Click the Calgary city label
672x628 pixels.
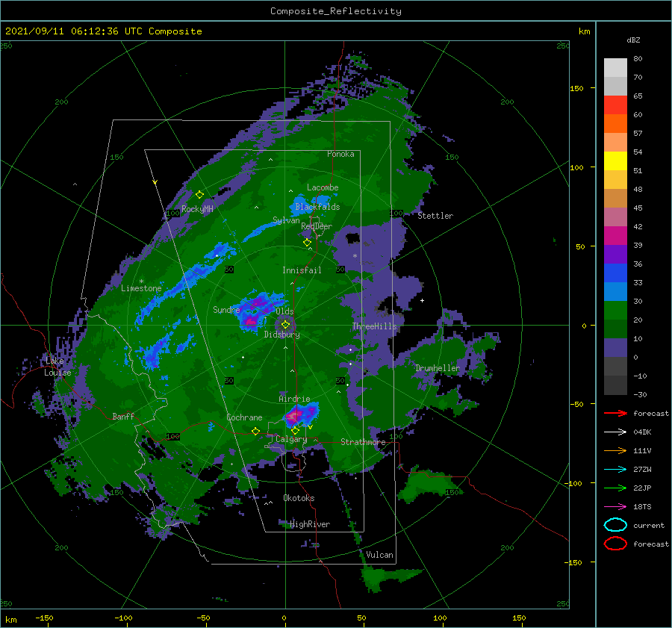pos(291,439)
